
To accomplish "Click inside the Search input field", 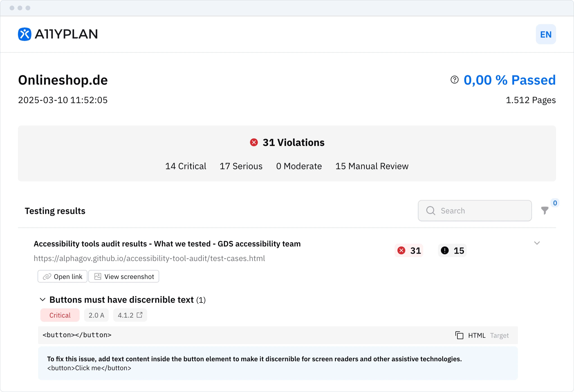I will point(482,211).
